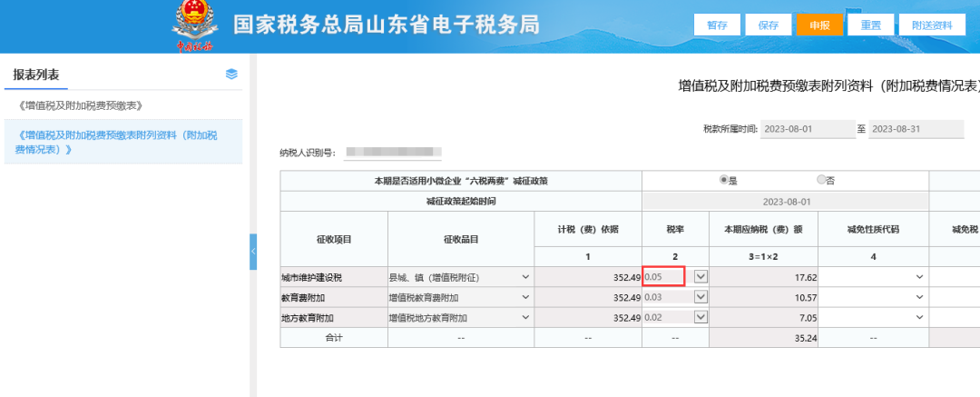Image resolution: width=980 pixels, height=397 pixels.
Task: Click the 计税依据 cell for 城市维护建设税
Action: point(588,277)
